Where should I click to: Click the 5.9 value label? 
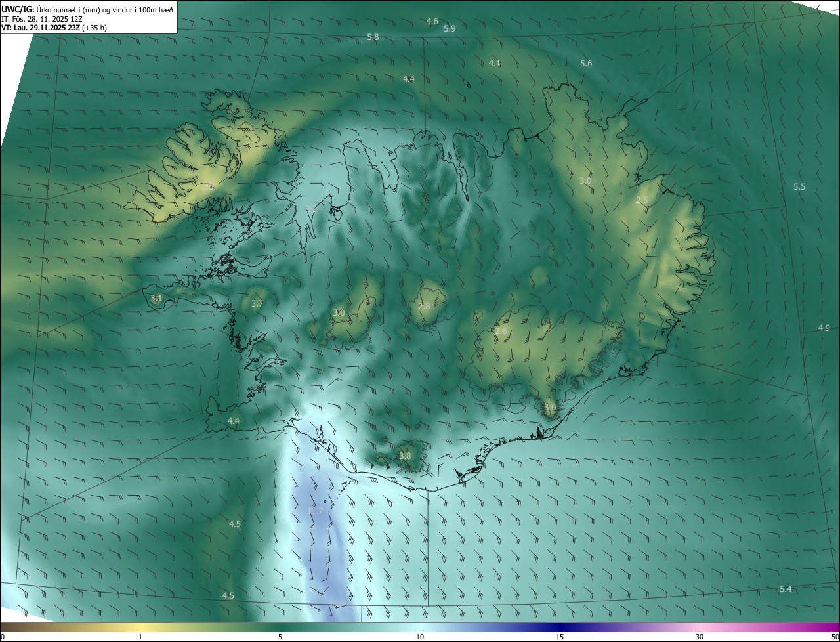450,29
